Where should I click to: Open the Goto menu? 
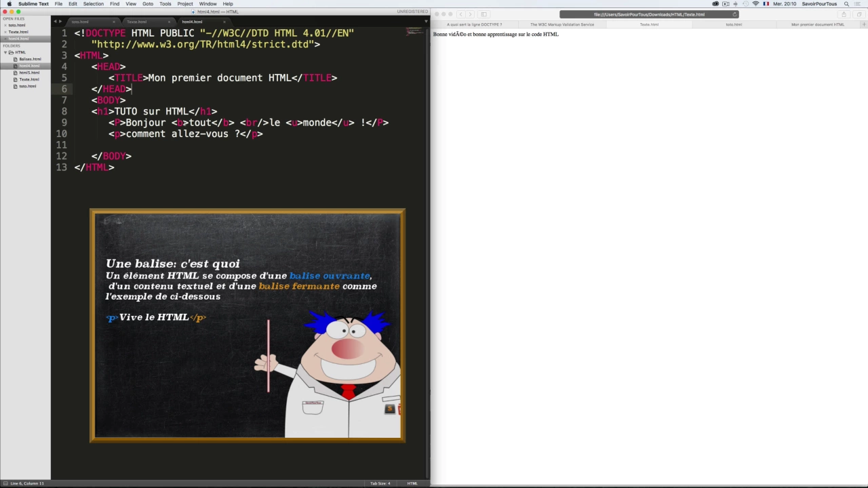[148, 4]
